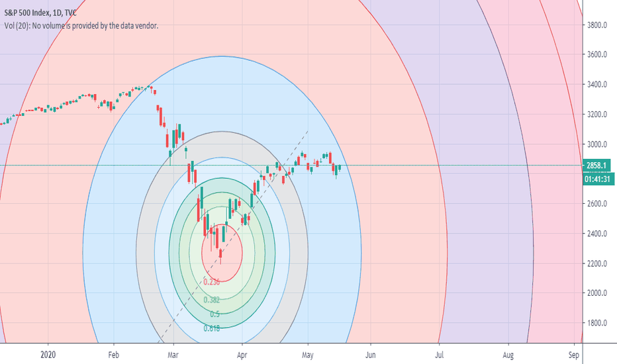Click the Sep label on time axis
This screenshot has height=364, width=617.
click(574, 355)
